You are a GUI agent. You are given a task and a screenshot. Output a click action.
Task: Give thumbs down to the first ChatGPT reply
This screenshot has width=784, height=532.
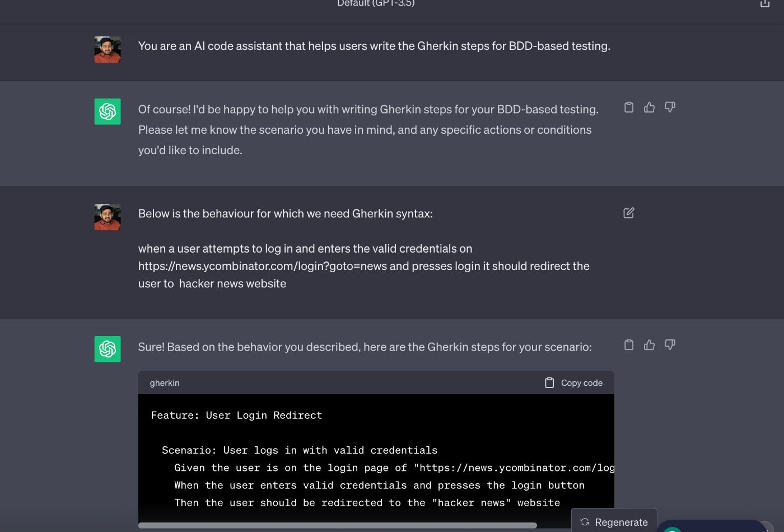coord(670,107)
